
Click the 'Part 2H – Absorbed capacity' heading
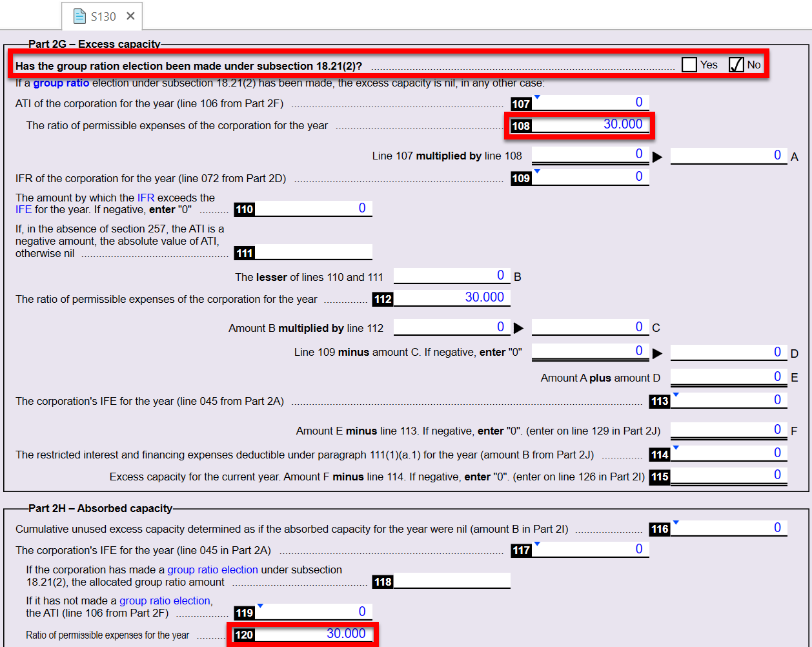pyautogui.click(x=101, y=508)
